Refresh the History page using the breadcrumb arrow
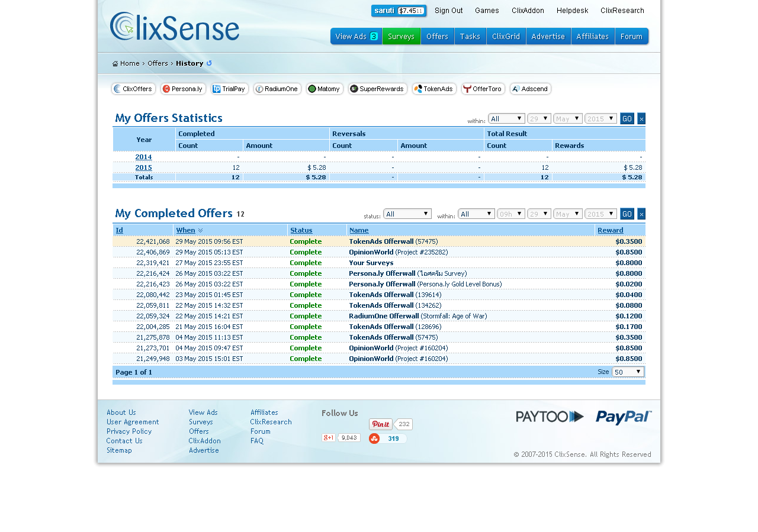 click(209, 63)
